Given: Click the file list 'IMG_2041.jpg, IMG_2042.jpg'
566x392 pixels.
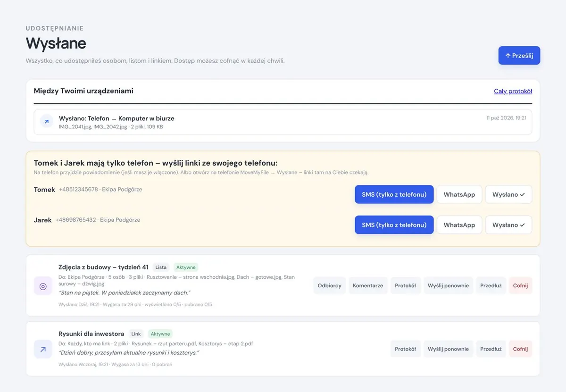Looking at the screenshot, I should tap(92, 127).
